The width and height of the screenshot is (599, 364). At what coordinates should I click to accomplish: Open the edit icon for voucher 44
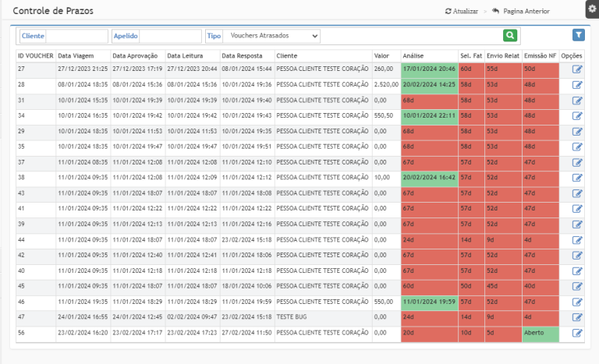[x=577, y=239]
